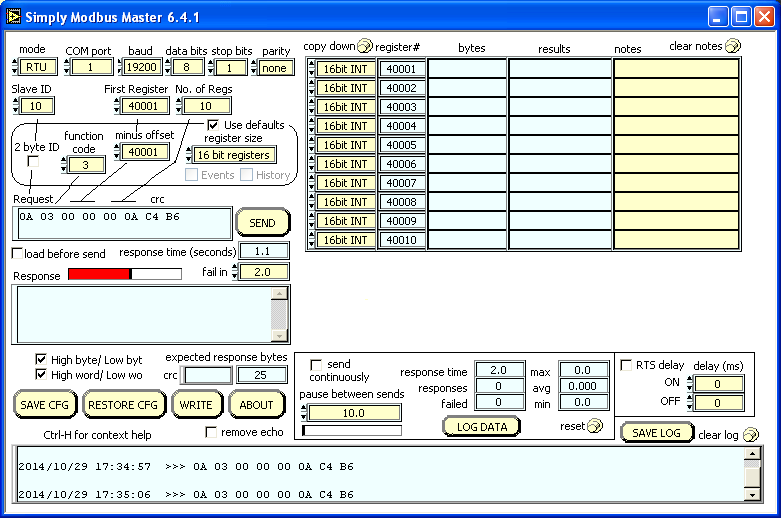
Task: Check the load before send box
Action: click(17, 254)
